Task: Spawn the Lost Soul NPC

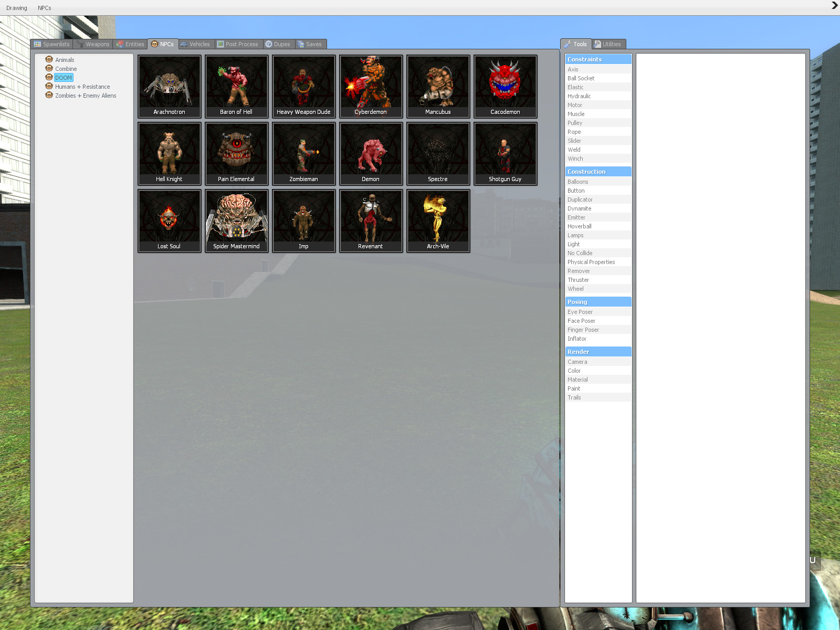Action: (169, 221)
